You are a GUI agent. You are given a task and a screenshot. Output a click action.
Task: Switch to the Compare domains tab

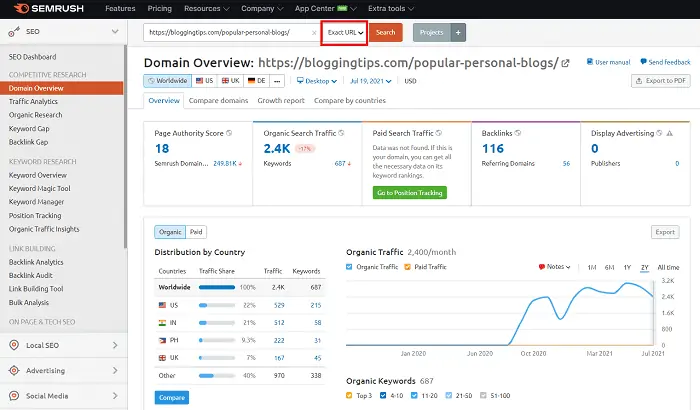[x=218, y=102]
